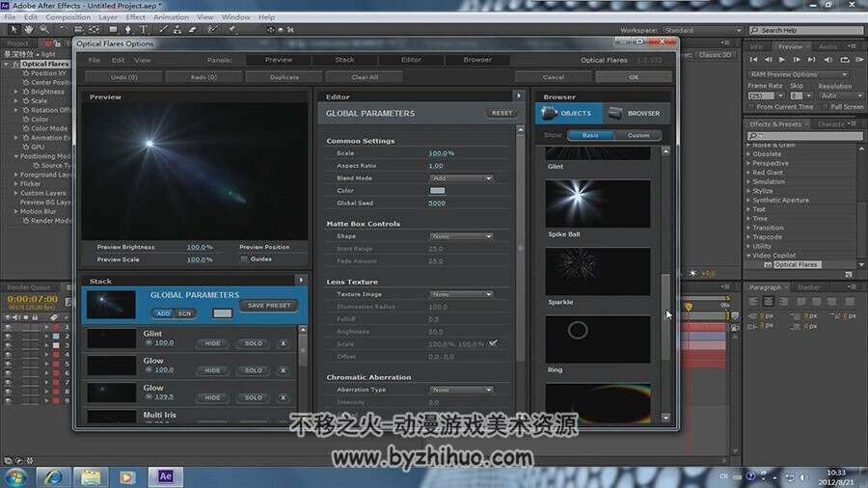
Task: Open the Composition menu
Action: 68,17
